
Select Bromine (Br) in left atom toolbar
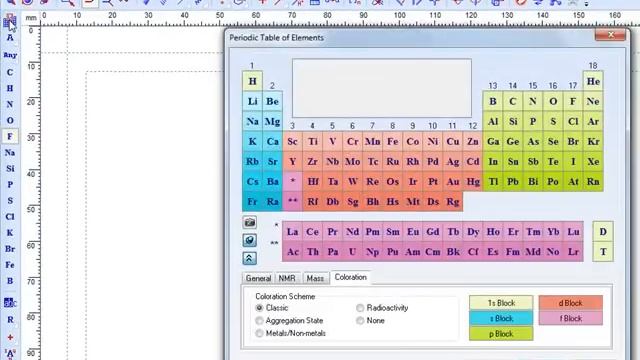[x=10, y=249]
